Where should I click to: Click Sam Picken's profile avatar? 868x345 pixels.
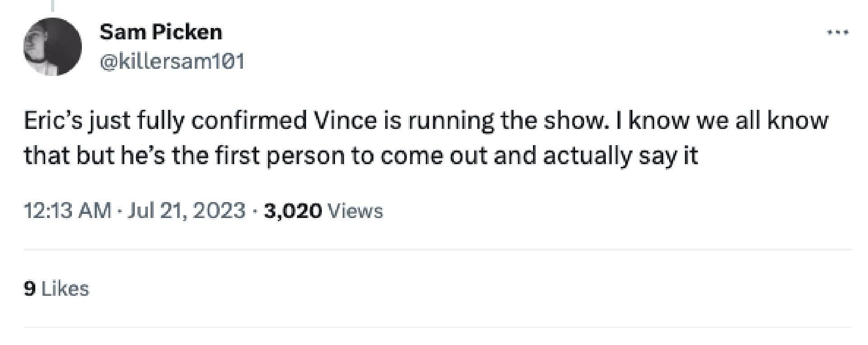tap(52, 47)
